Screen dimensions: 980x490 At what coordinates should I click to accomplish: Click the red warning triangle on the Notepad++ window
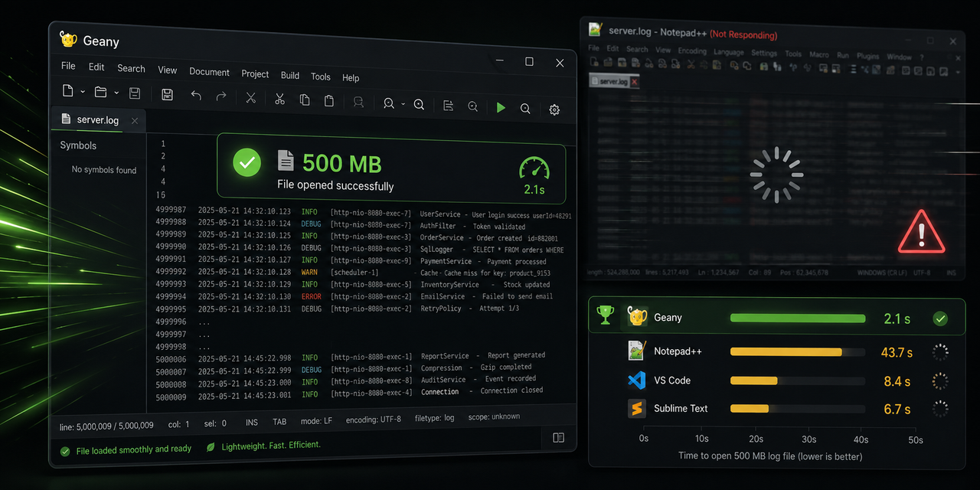click(922, 232)
